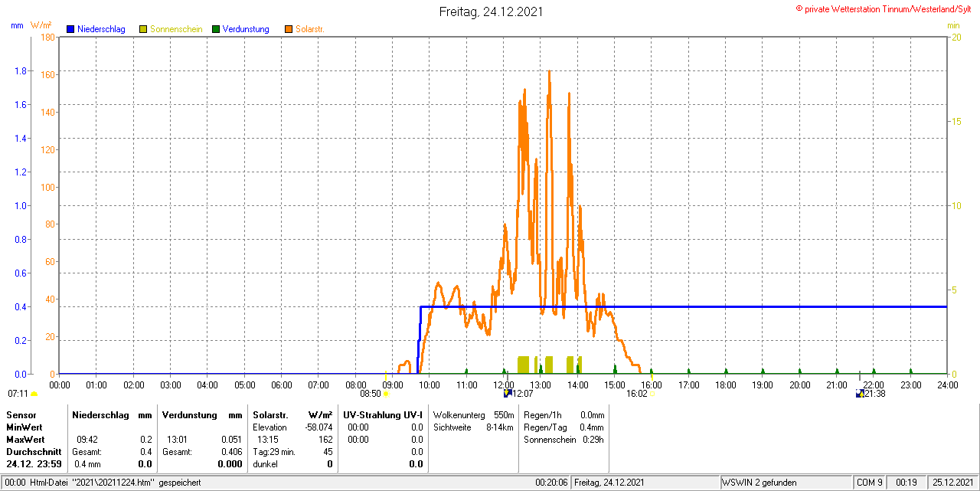Click the 16:02 sunset time label

tap(637, 394)
